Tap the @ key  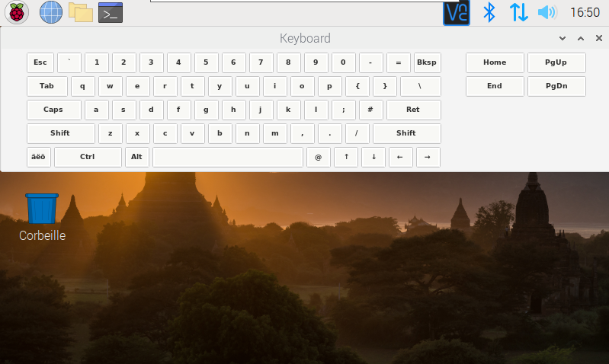click(x=319, y=157)
